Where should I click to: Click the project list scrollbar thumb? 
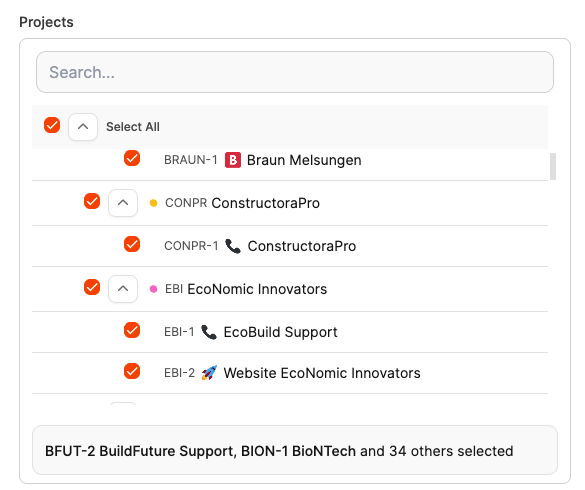553,166
